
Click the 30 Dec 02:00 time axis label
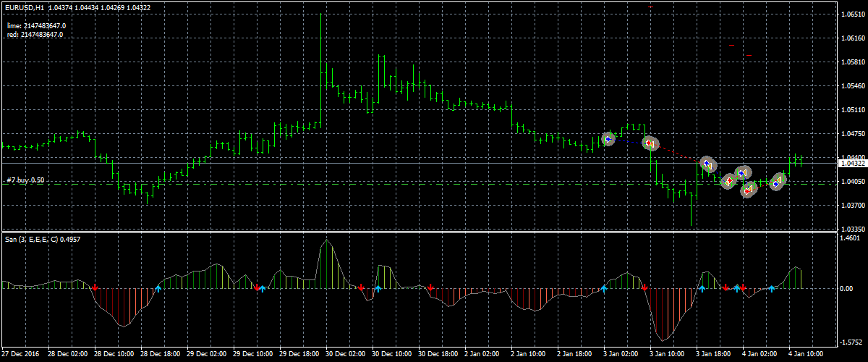(344, 355)
